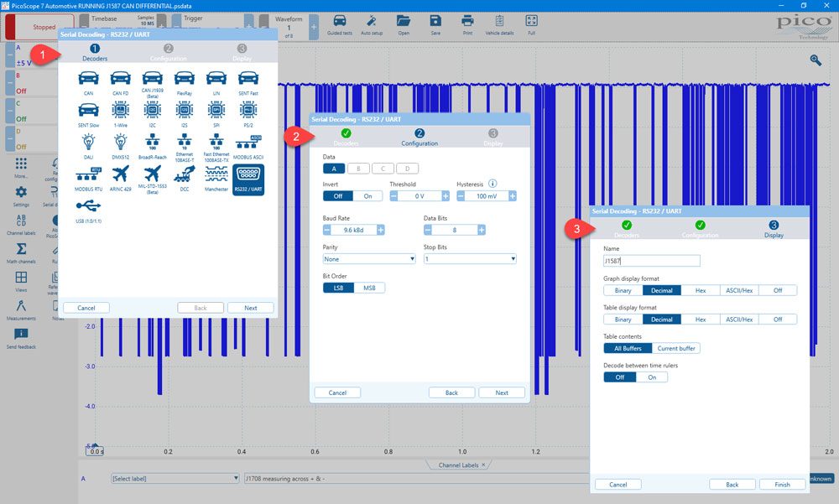Click the Send feedback icon
Viewport: 839px width, 504px height.
[x=21, y=338]
